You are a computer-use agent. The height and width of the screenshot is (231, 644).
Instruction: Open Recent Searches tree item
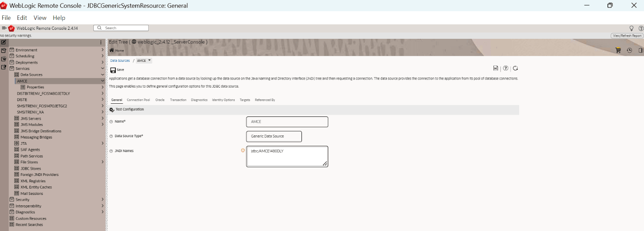pos(29,225)
